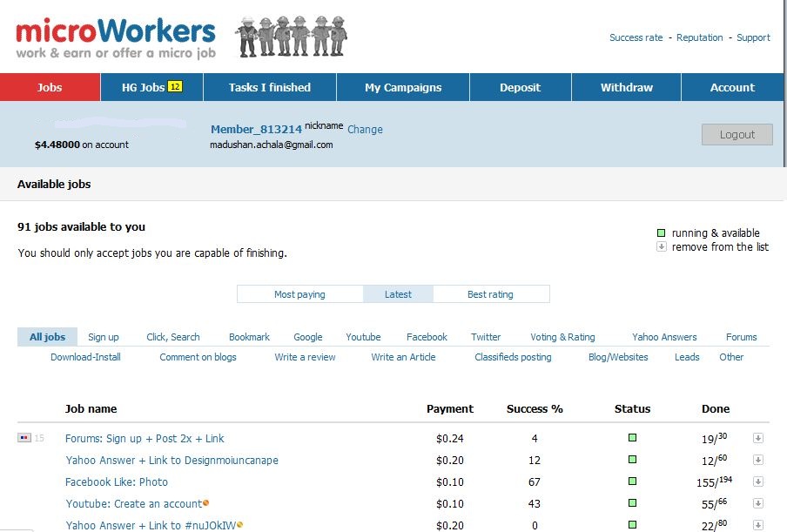Click status square for Yahoo Answer #nuJOkIW
Viewport: 787px width, 532px height.
click(632, 524)
